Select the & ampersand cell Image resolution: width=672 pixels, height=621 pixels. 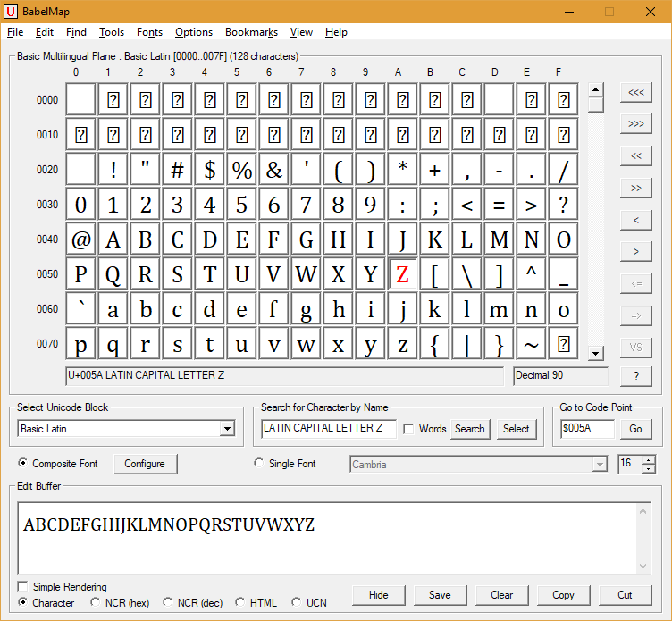tap(273, 170)
